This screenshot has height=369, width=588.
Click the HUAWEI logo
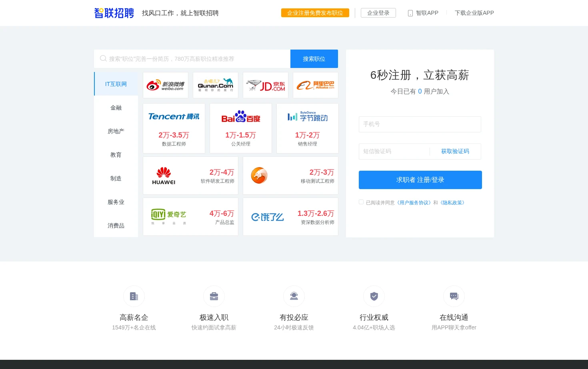coord(164,176)
